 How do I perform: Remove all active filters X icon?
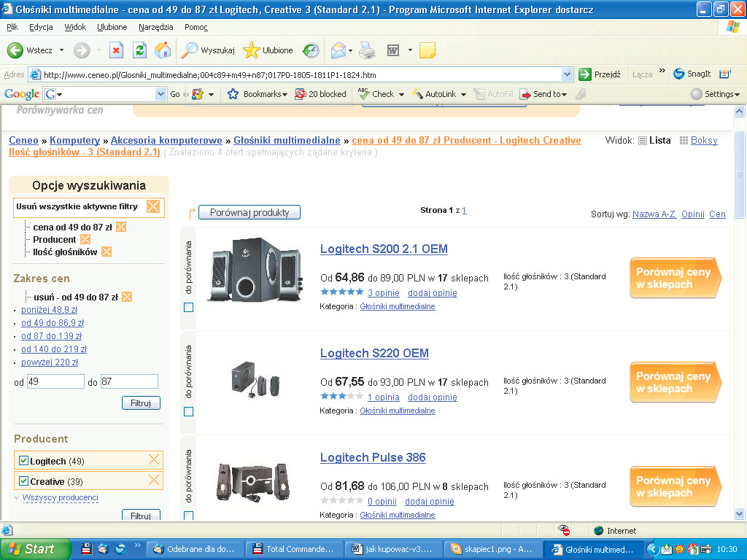(x=153, y=206)
